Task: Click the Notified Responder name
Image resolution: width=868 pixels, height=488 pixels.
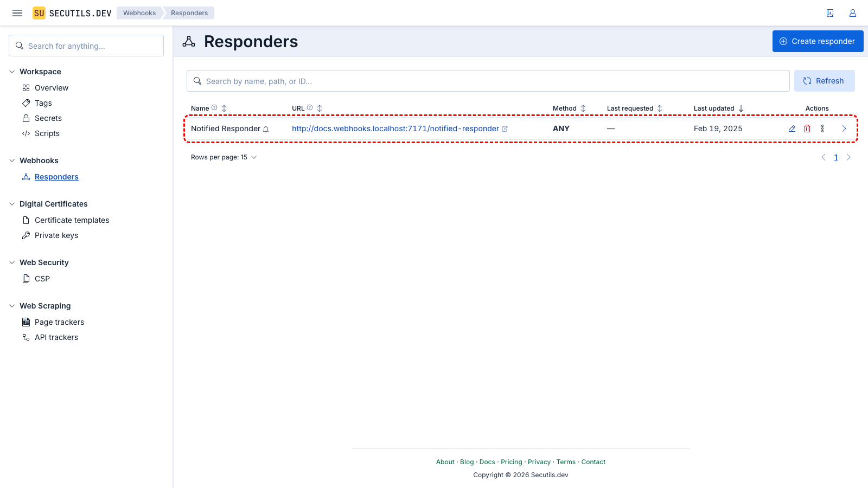Action: 226,129
